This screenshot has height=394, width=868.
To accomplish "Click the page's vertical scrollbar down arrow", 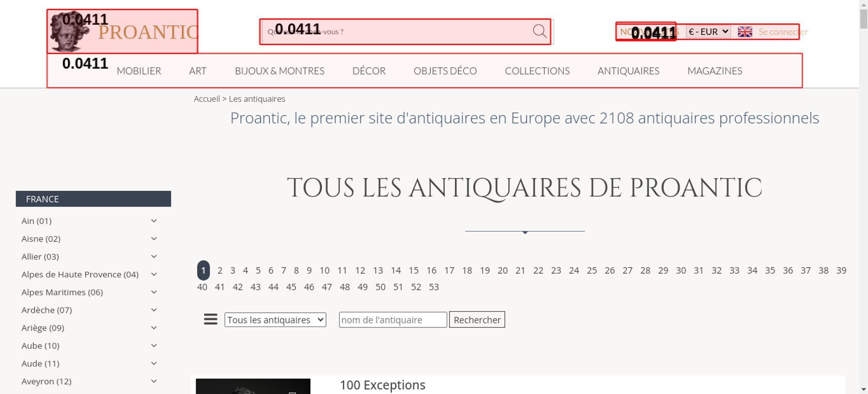I will 863,389.
